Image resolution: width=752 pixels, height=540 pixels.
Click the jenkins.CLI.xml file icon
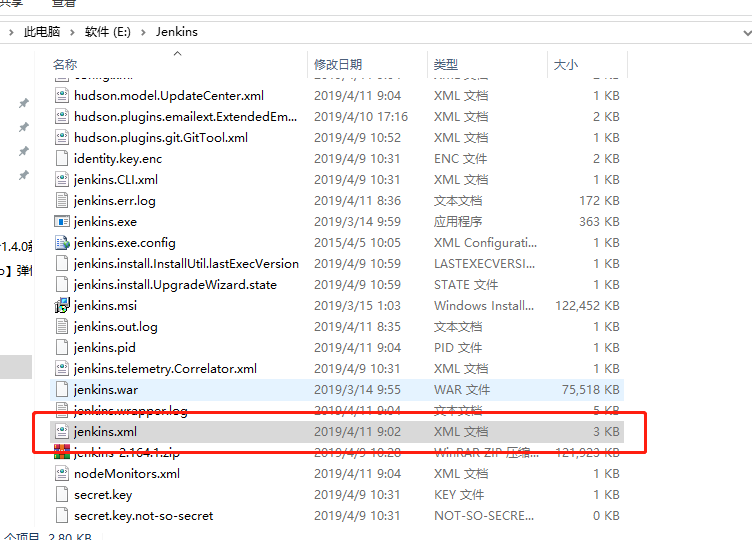pos(62,180)
